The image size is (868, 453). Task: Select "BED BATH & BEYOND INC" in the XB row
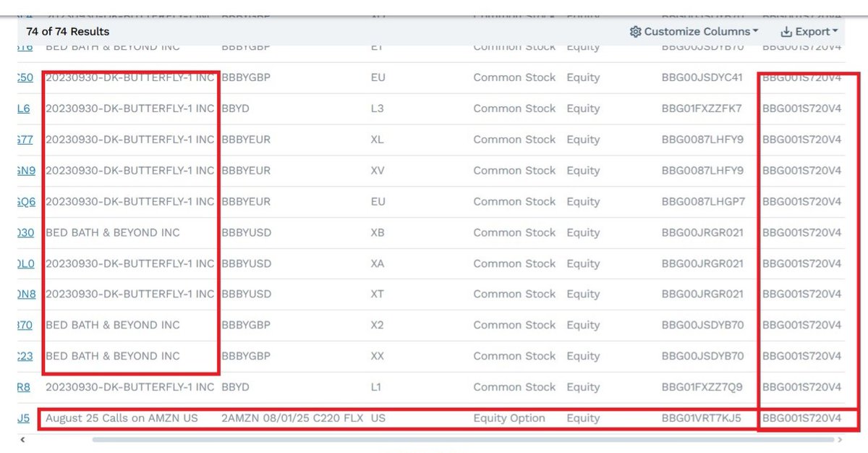[x=113, y=233]
